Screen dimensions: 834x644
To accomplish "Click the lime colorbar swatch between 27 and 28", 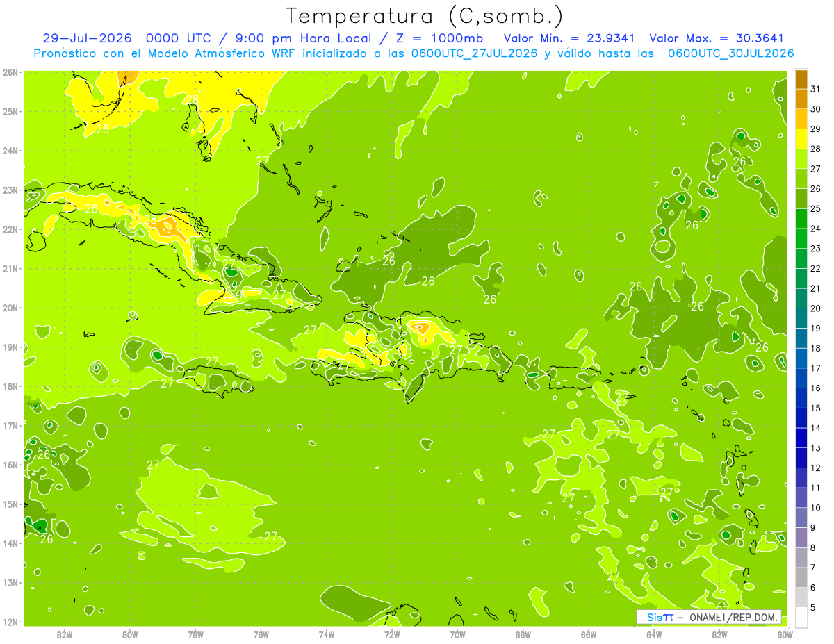I will click(801, 158).
